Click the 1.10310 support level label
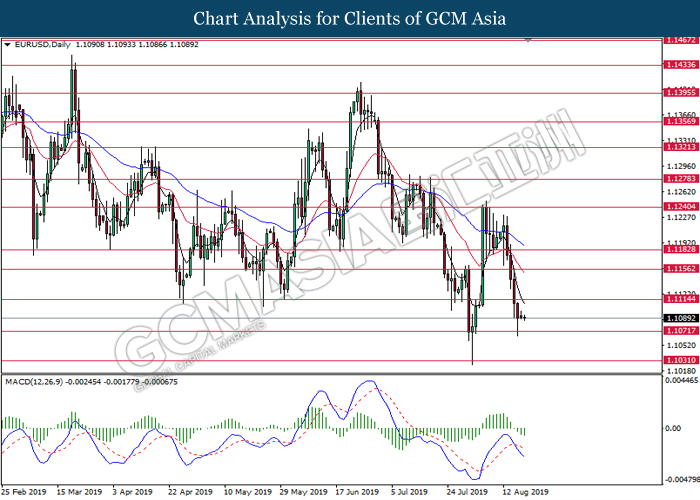Screen dimensions: 700x500 point(681,360)
